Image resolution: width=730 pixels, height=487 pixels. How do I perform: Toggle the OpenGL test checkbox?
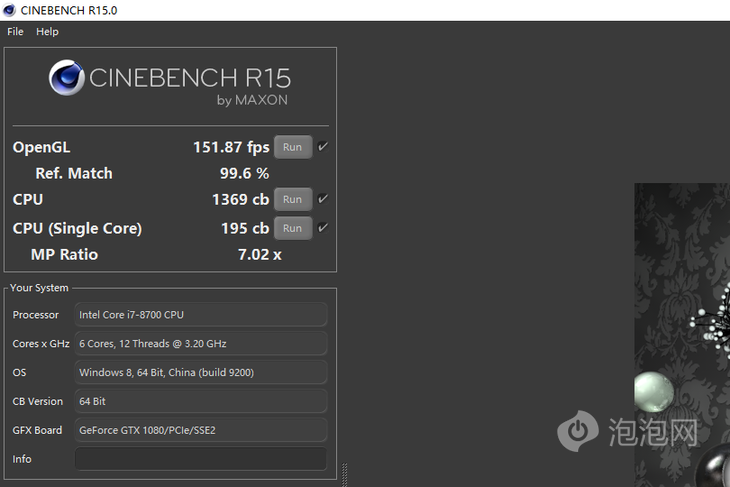[x=323, y=147]
